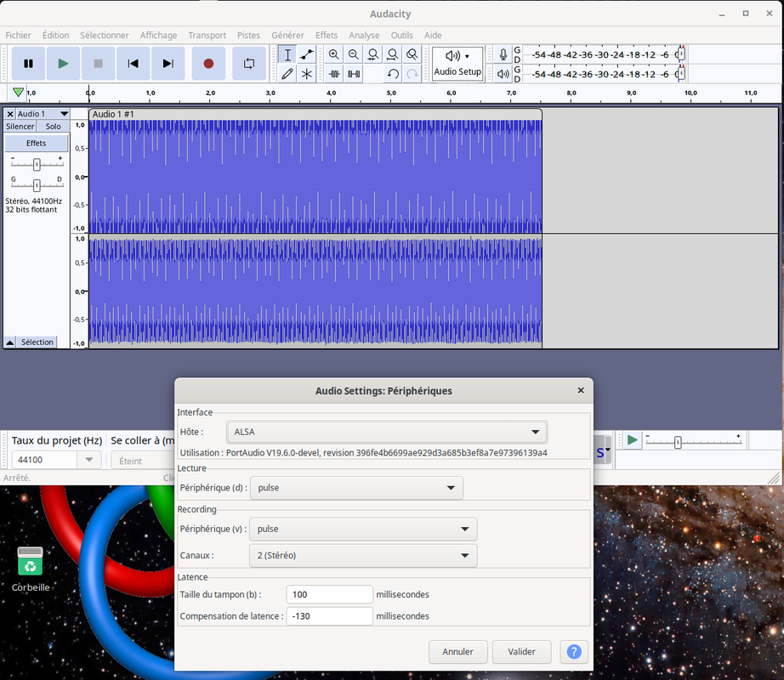Click the Taille du tampon input field
The width and height of the screenshot is (784, 680).
[x=329, y=594]
